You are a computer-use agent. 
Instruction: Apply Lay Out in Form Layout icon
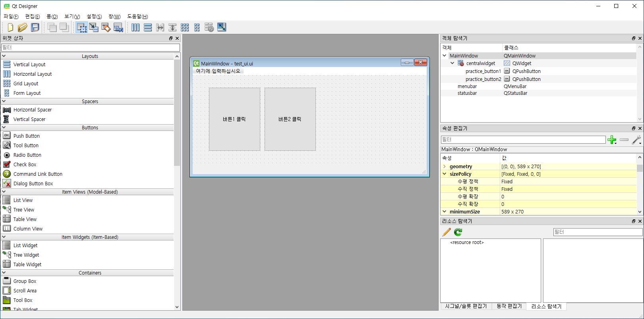(197, 27)
